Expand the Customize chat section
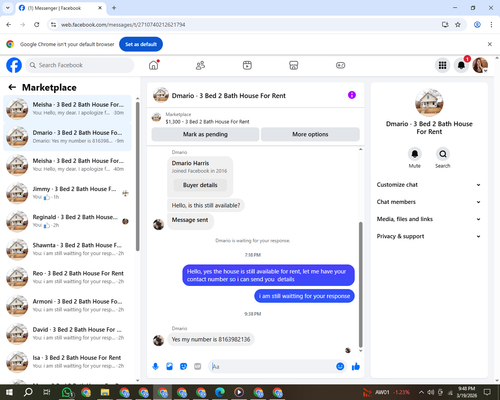This screenshot has height=400, width=500. coord(429,185)
